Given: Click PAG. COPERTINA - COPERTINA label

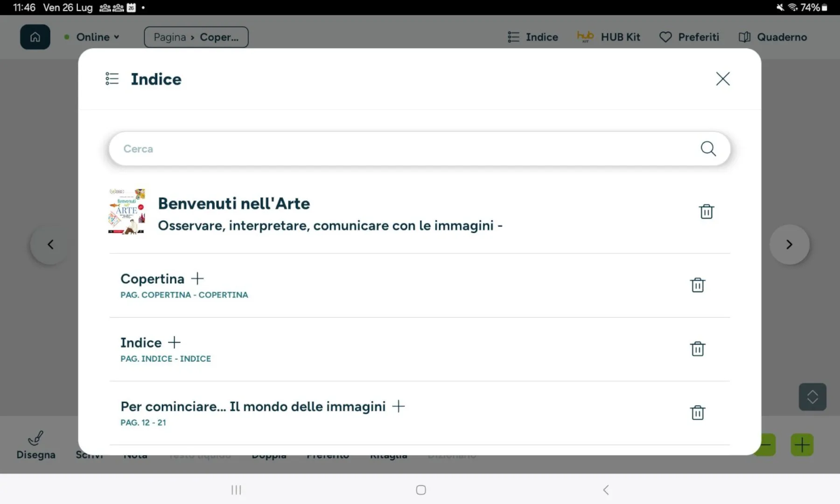Looking at the screenshot, I should (x=184, y=295).
